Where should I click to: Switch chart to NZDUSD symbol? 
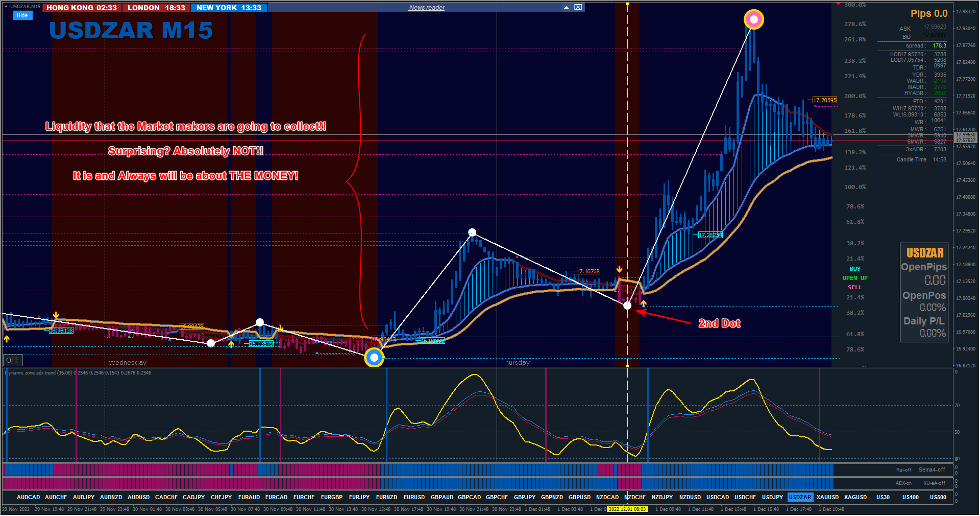tap(690, 497)
